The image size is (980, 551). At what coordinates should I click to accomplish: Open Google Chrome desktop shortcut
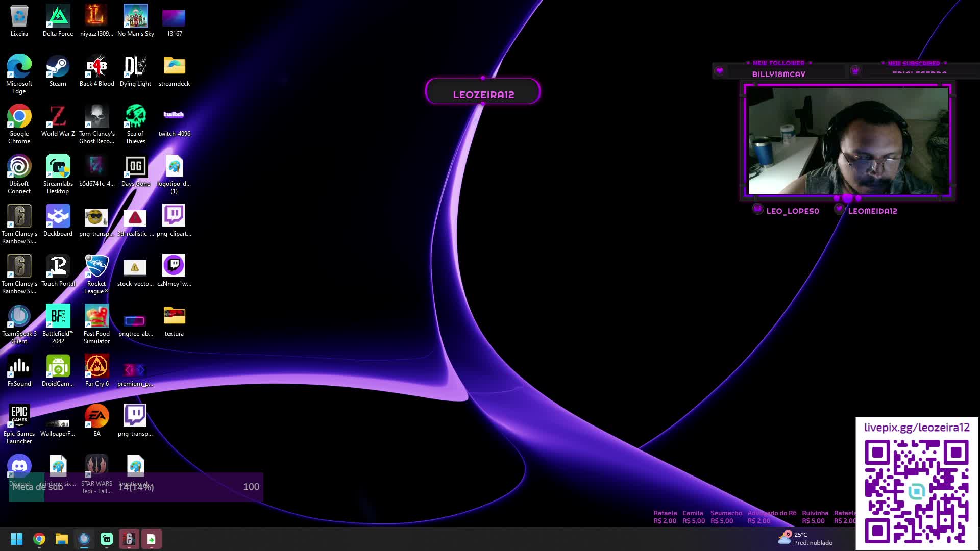(x=19, y=124)
